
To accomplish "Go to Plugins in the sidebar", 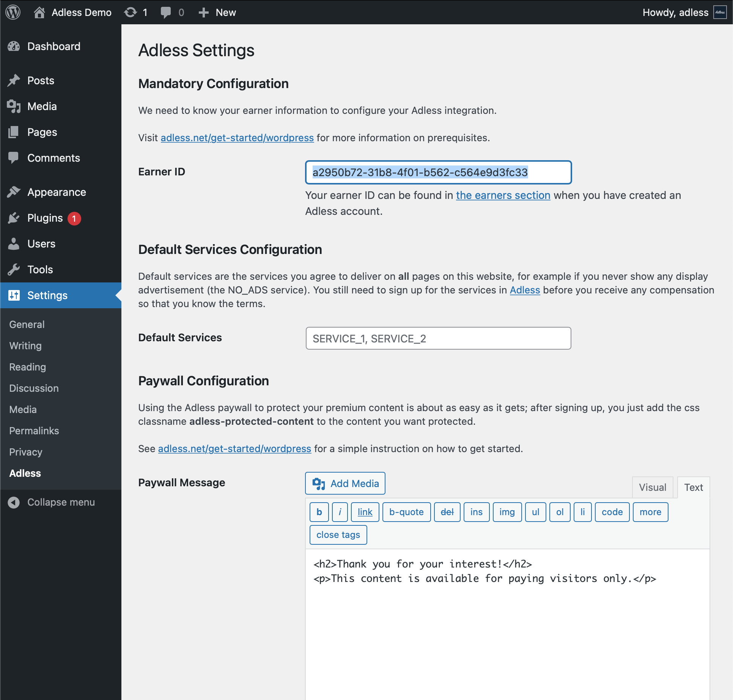I will click(45, 218).
